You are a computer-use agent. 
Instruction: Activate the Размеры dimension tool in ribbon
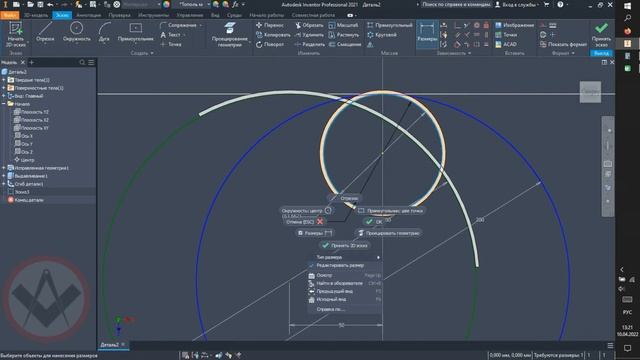pyautogui.click(x=427, y=33)
